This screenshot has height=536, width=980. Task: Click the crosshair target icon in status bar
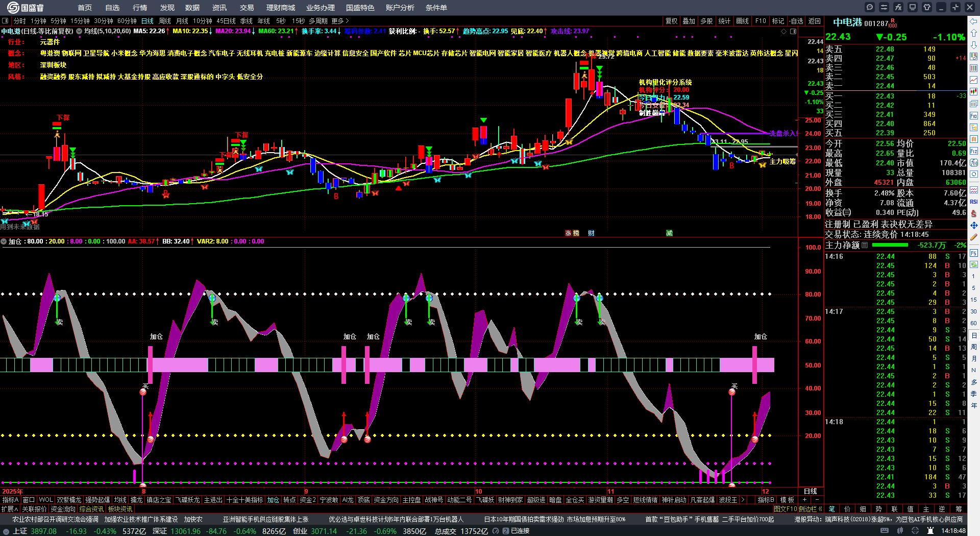pos(916,531)
